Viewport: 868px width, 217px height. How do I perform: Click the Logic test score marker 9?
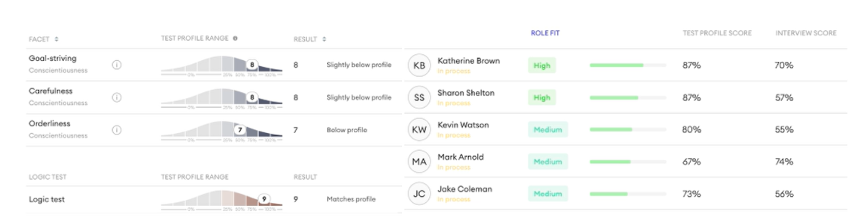(x=264, y=199)
